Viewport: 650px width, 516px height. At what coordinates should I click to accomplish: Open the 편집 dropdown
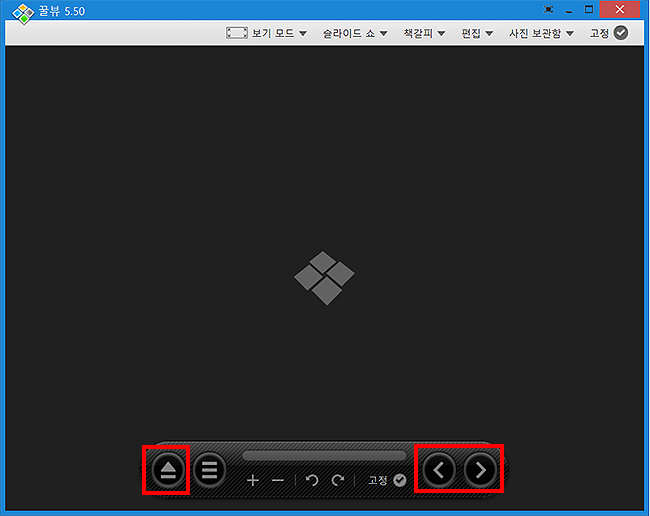pyautogui.click(x=477, y=33)
